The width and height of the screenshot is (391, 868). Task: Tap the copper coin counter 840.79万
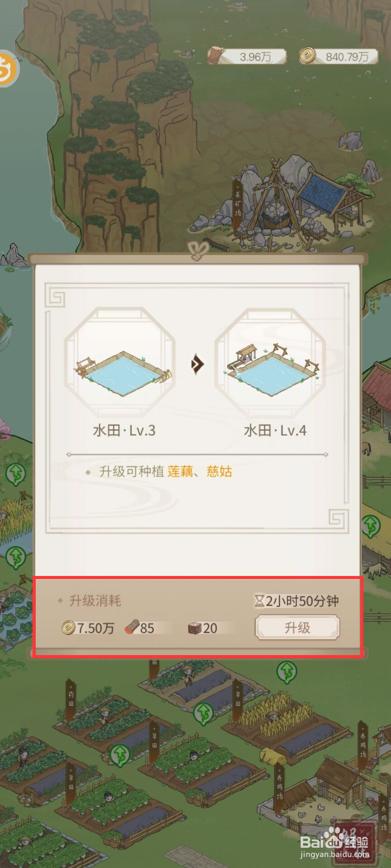tap(339, 57)
